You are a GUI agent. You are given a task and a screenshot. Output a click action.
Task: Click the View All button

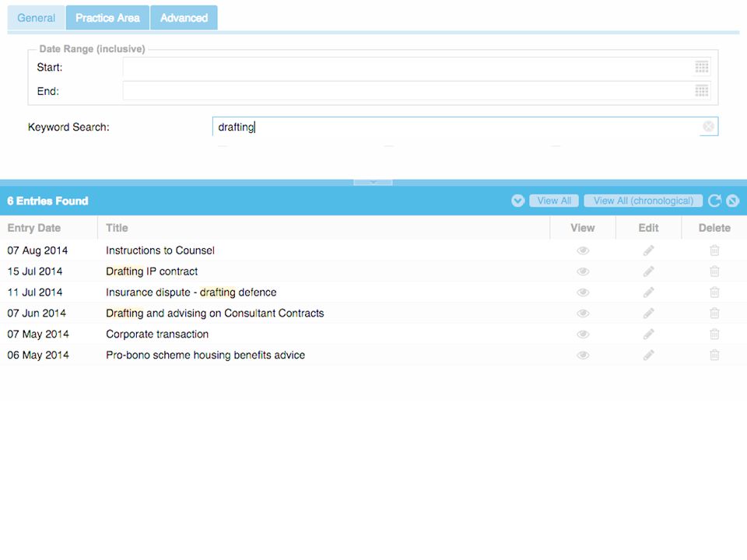[x=554, y=201]
